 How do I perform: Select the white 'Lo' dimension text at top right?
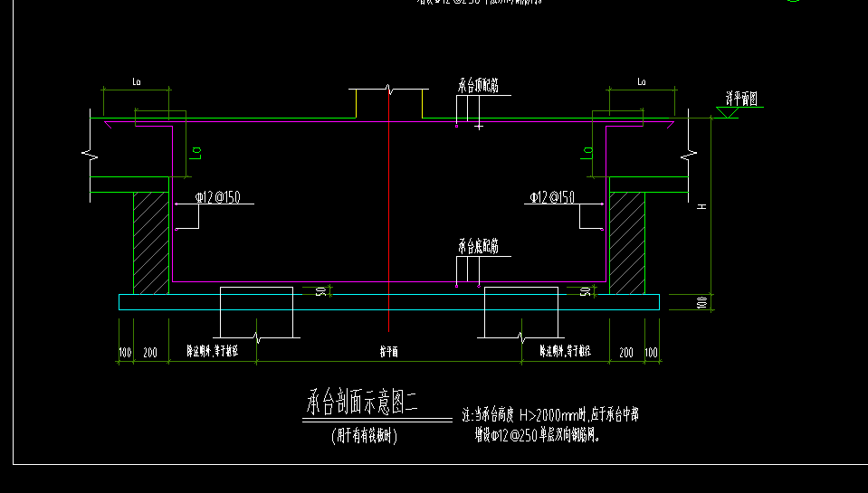(x=641, y=82)
